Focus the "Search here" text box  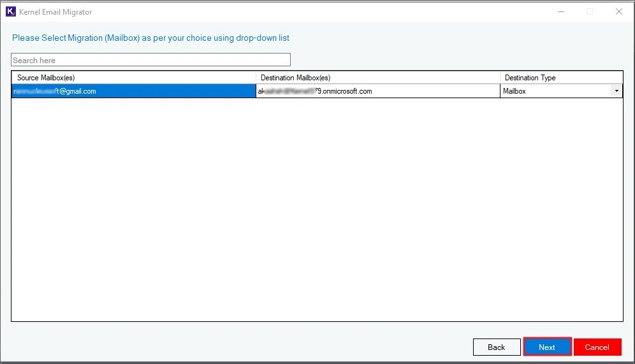pyautogui.click(x=150, y=60)
